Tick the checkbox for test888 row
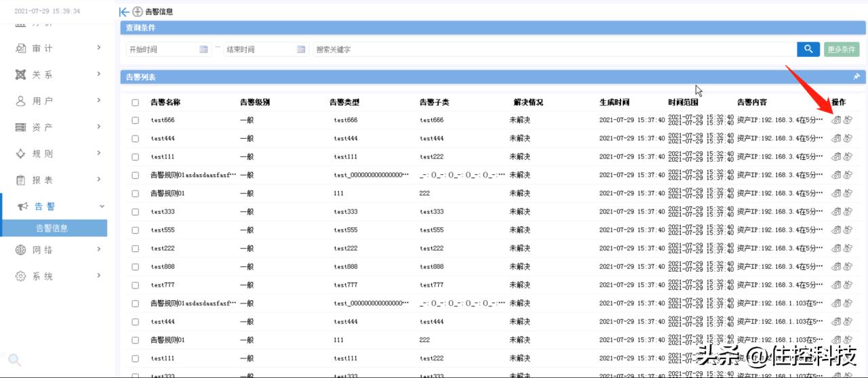This screenshot has width=868, height=378. [x=136, y=266]
